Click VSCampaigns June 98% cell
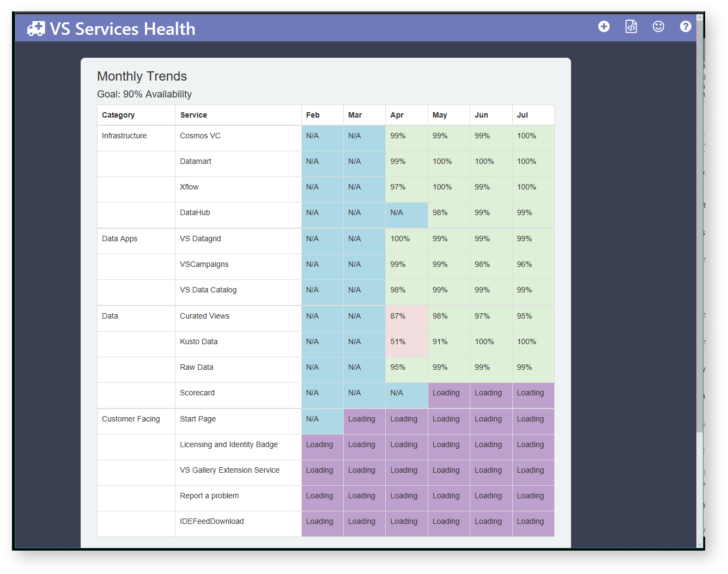Screen dimensions: 728x574 [x=491, y=267]
